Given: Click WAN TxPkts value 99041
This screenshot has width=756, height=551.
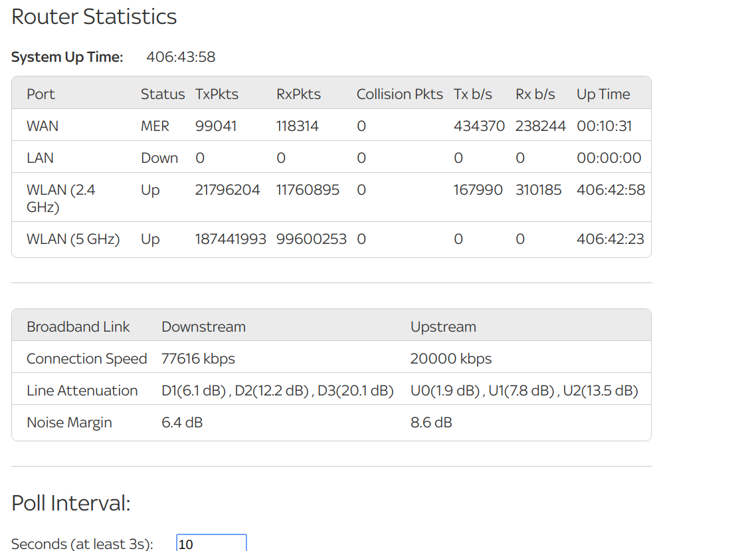Looking at the screenshot, I should [x=216, y=126].
